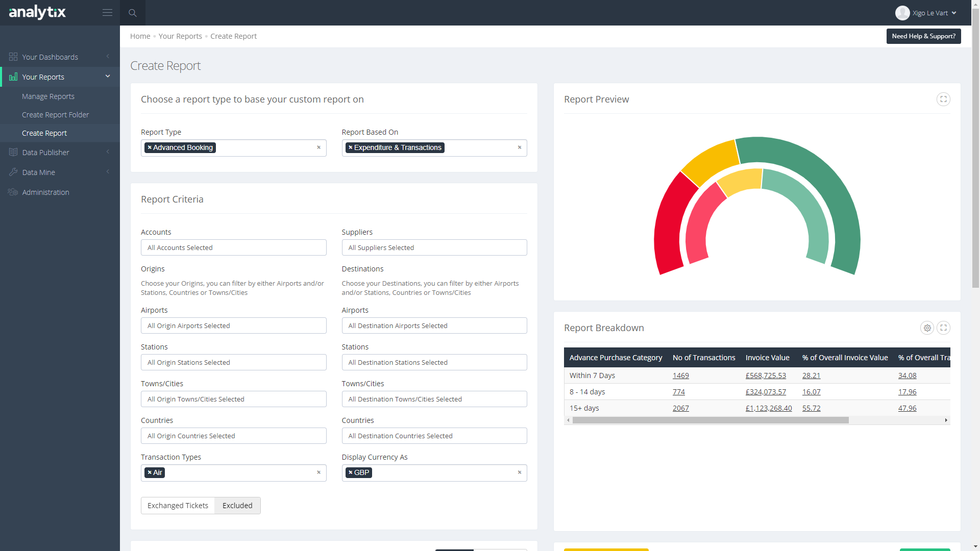
Task: Expand Data Publisher menu chevron
Action: point(108,152)
